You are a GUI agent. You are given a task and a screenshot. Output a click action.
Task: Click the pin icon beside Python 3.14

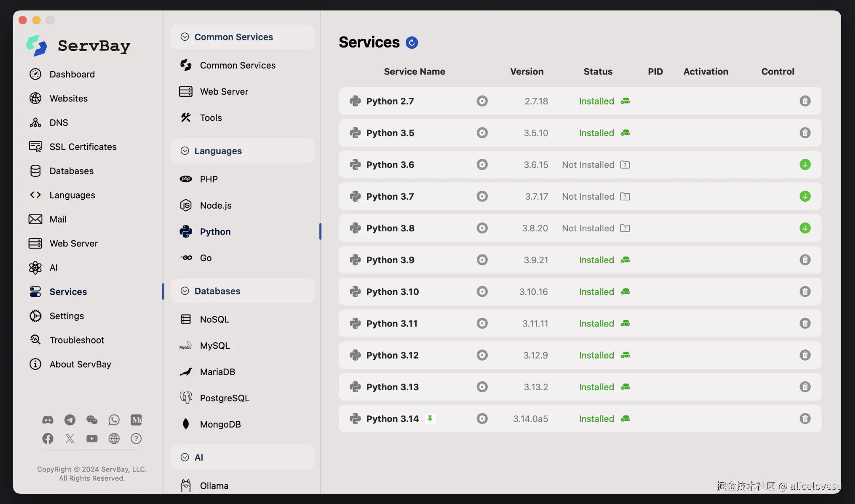pyautogui.click(x=430, y=418)
